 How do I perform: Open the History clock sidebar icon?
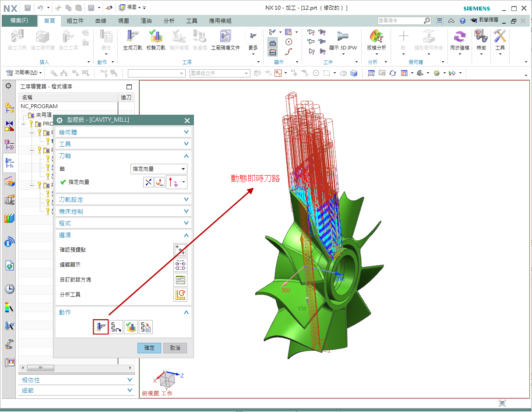click(x=9, y=289)
